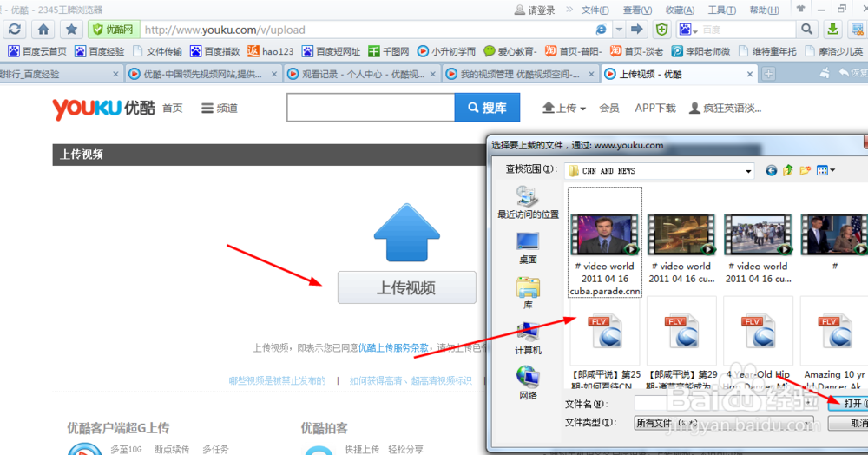
Task: Open the 文件传输 bookmark
Action: pos(157,51)
